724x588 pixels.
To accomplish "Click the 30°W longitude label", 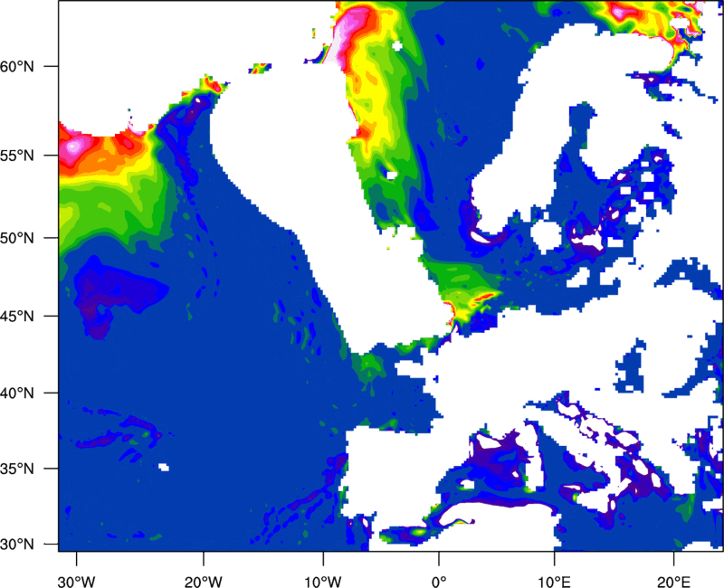I will pyautogui.click(x=76, y=582).
